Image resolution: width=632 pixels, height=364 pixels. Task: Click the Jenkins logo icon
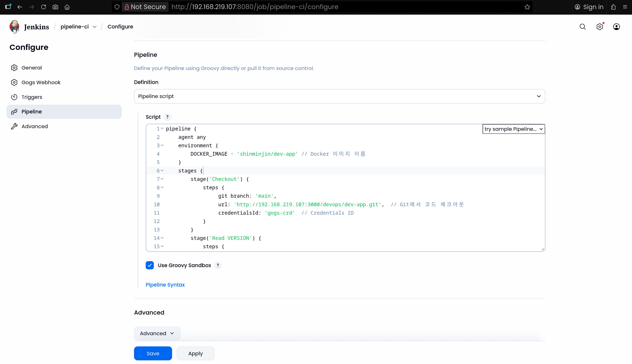[x=14, y=26]
